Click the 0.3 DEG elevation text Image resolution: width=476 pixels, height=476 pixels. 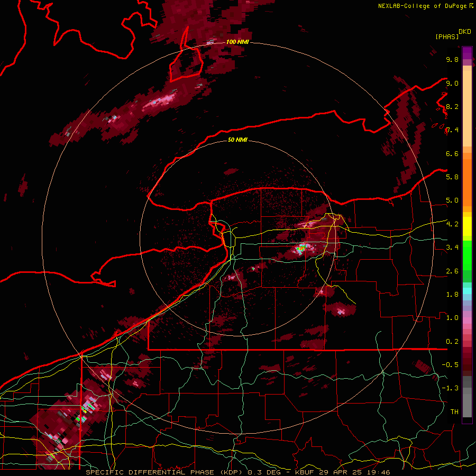[x=264, y=472]
